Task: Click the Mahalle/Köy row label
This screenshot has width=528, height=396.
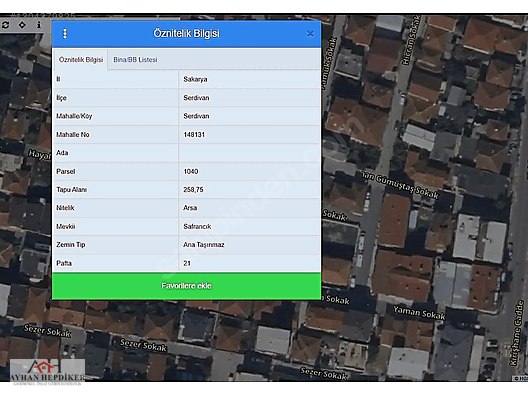Action: [x=74, y=116]
